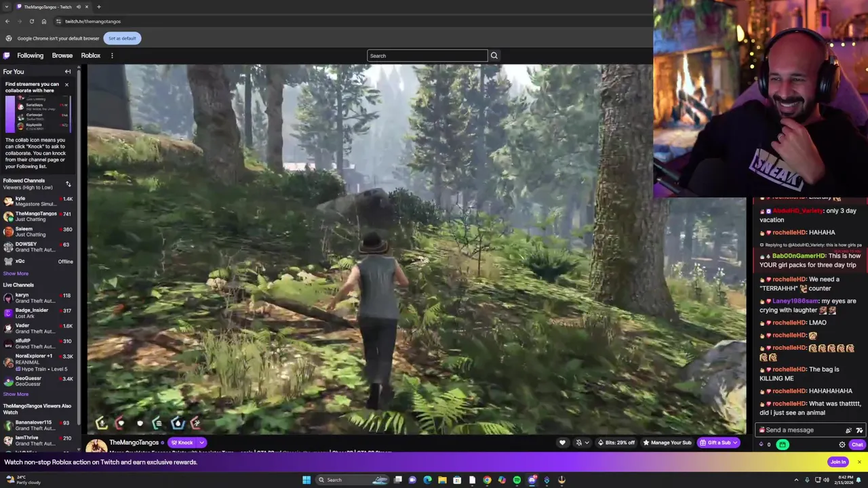Follow heart icon under the stream
868x488 pixels.
point(562,443)
